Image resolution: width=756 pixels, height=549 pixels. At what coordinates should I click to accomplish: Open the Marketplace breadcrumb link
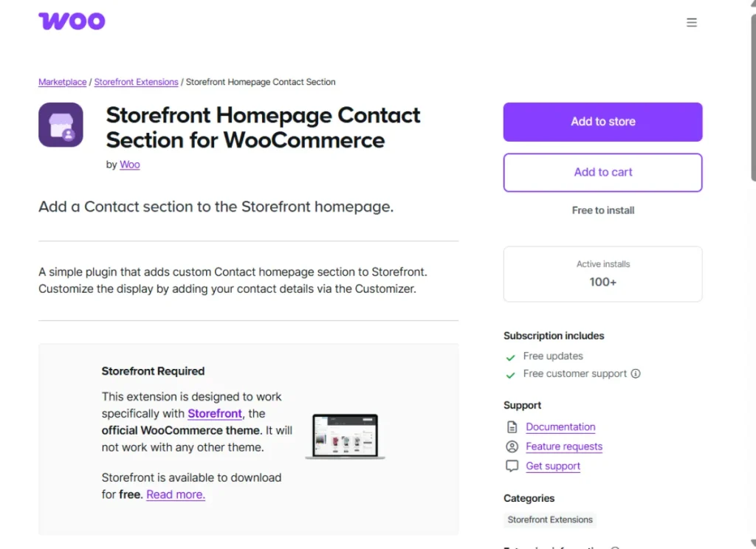point(62,82)
